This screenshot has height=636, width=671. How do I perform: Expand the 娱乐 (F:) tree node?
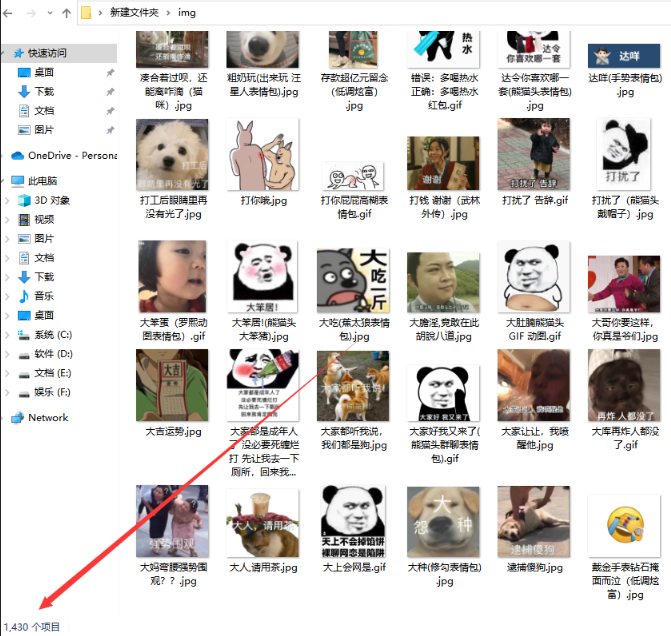tap(7, 392)
